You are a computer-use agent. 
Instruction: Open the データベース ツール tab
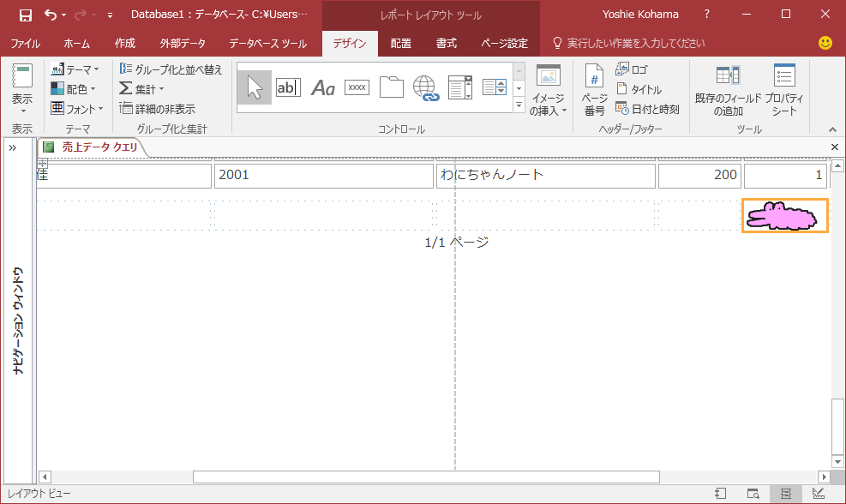click(267, 43)
